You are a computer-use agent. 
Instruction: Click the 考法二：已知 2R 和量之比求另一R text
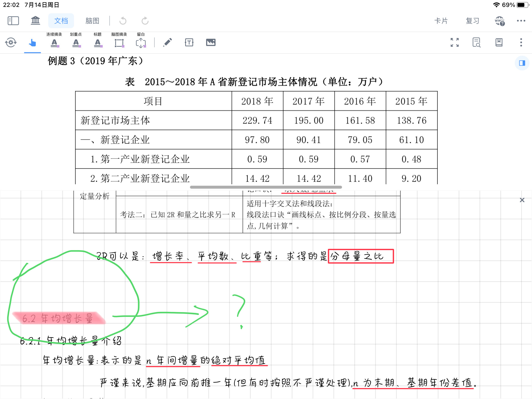click(x=178, y=215)
